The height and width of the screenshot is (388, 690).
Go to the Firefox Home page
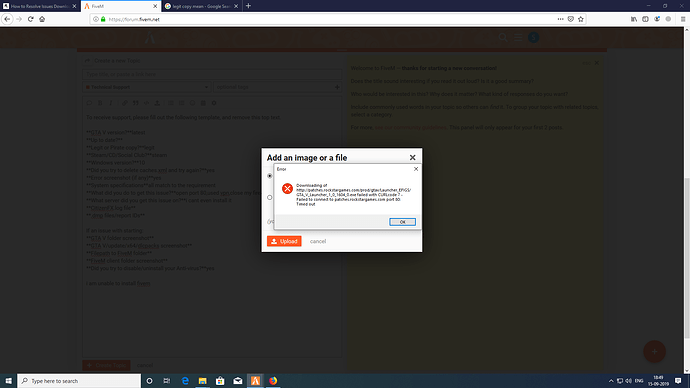tap(42, 19)
